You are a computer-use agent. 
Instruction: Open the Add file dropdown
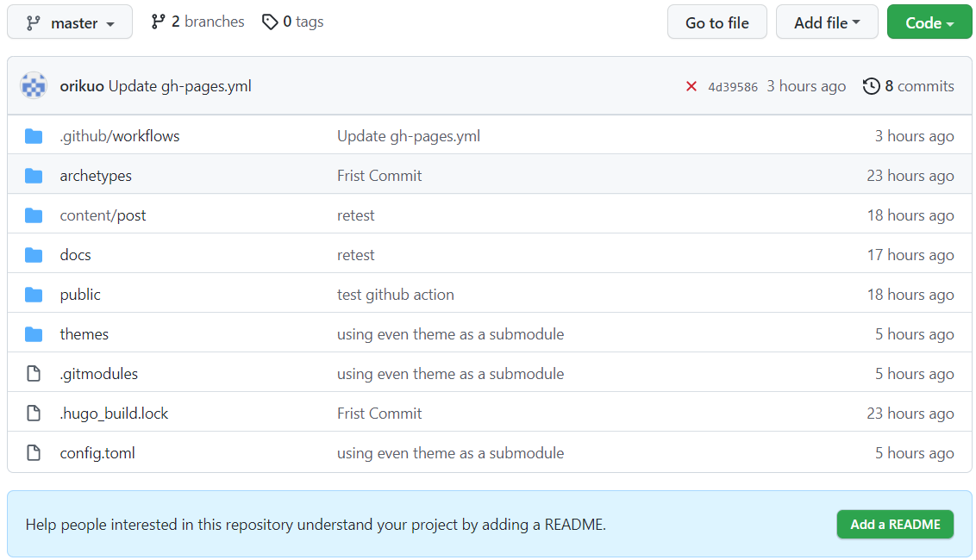[x=826, y=22]
